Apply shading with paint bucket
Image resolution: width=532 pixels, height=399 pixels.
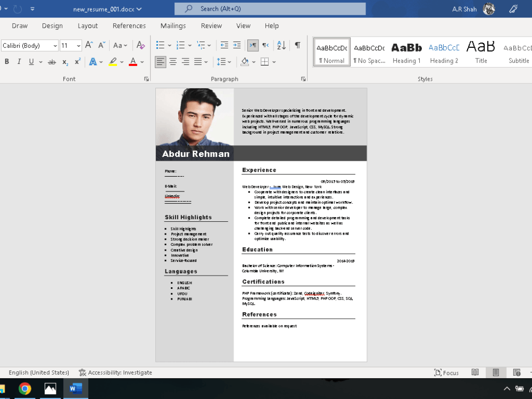click(245, 62)
